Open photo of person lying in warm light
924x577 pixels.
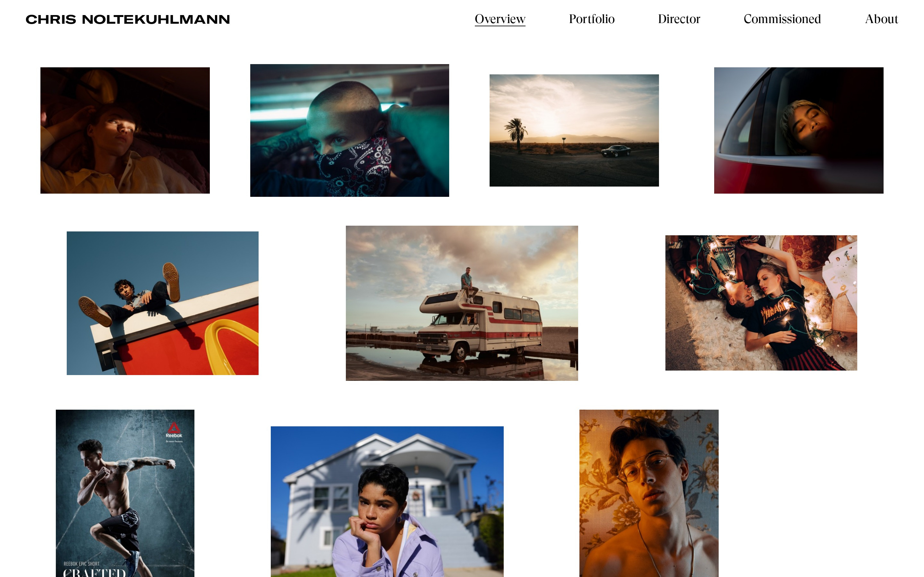click(125, 130)
